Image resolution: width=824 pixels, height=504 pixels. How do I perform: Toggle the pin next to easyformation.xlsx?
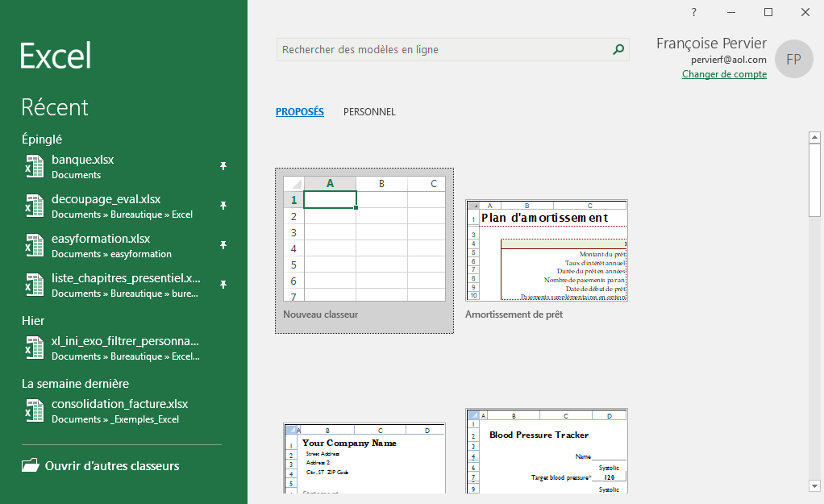click(223, 245)
